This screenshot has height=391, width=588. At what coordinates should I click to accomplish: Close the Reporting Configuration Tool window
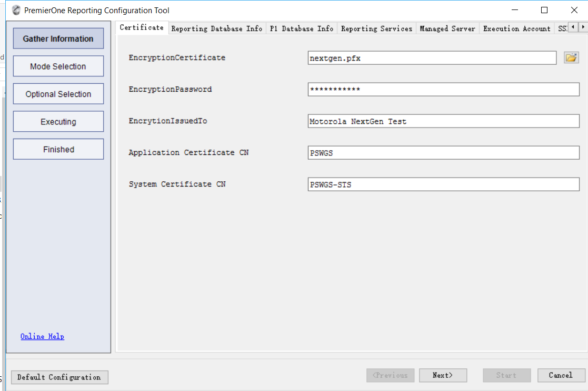pyautogui.click(x=574, y=10)
